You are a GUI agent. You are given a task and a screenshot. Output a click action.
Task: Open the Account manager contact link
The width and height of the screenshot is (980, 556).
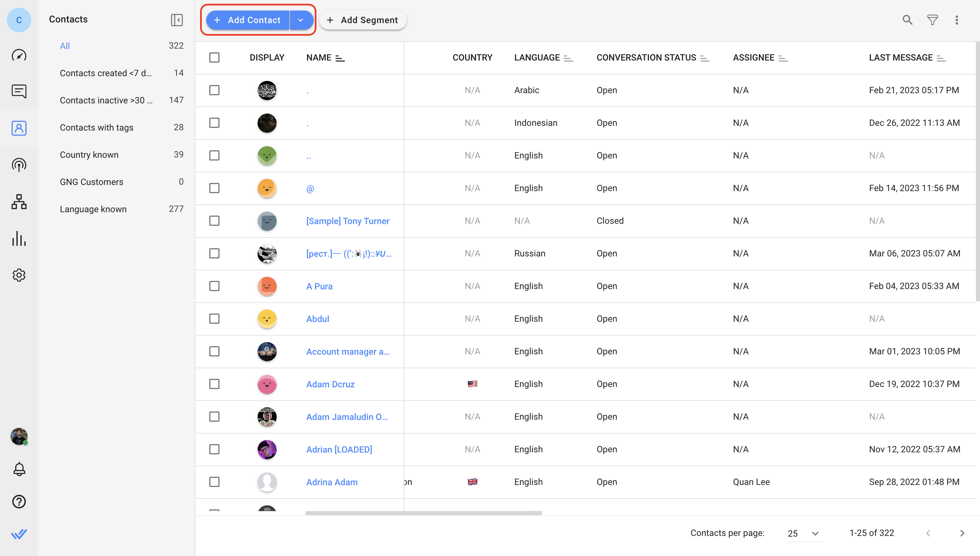pyautogui.click(x=348, y=352)
